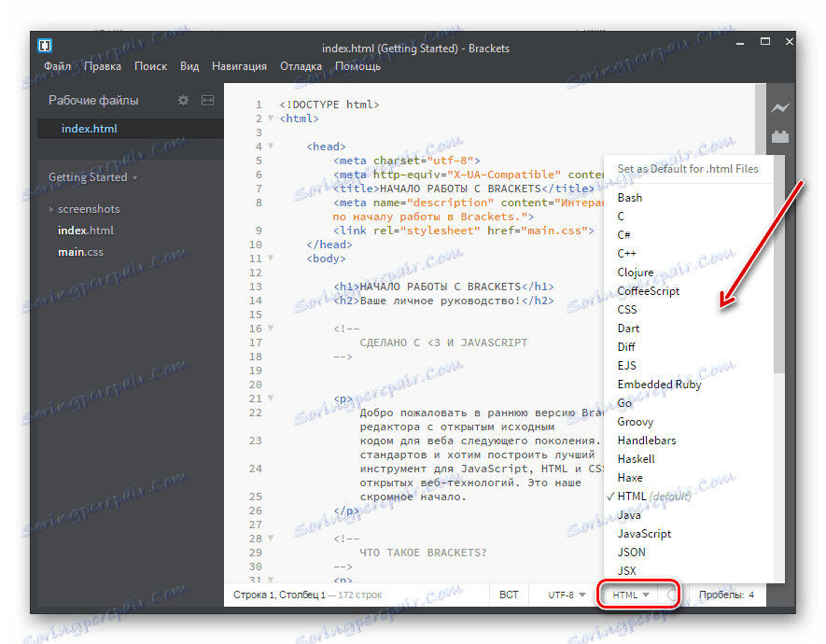The width and height of the screenshot is (826, 644).
Task: Click line number 13 in the gutter
Action: pyautogui.click(x=256, y=287)
